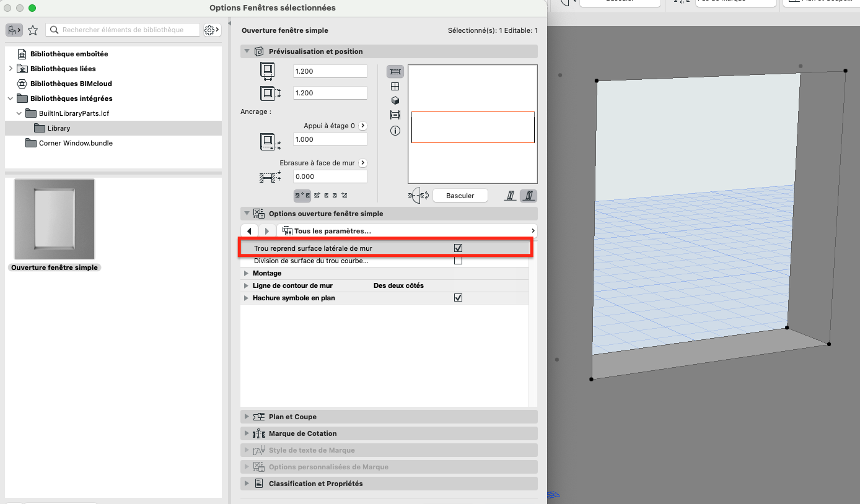This screenshot has height=504, width=860.
Task: Expand Ligne de contour de mur group
Action: coord(247,285)
